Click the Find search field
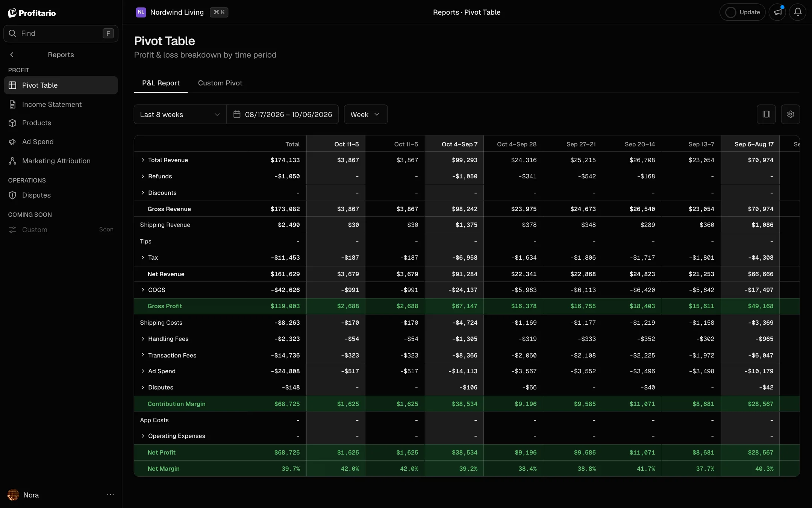The width and height of the screenshot is (812, 508). click(61, 33)
